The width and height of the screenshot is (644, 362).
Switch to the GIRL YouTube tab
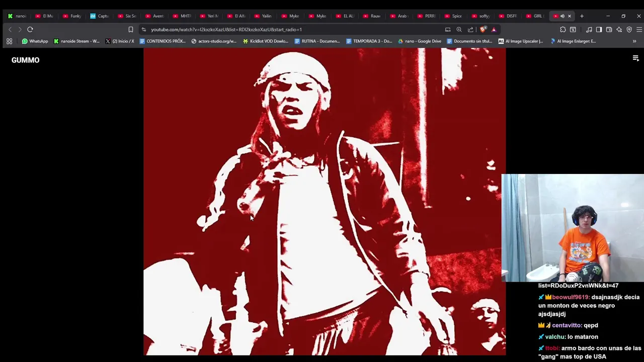pos(536,16)
